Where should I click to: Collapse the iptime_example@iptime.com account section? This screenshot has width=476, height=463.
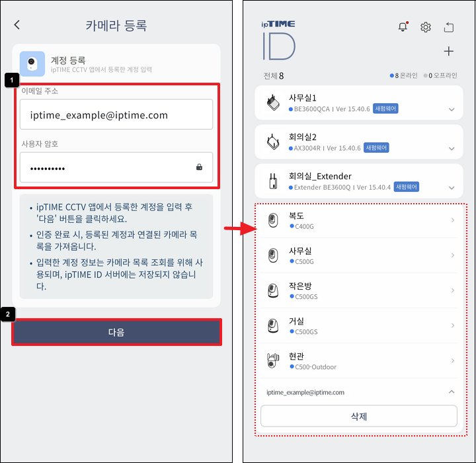452,392
